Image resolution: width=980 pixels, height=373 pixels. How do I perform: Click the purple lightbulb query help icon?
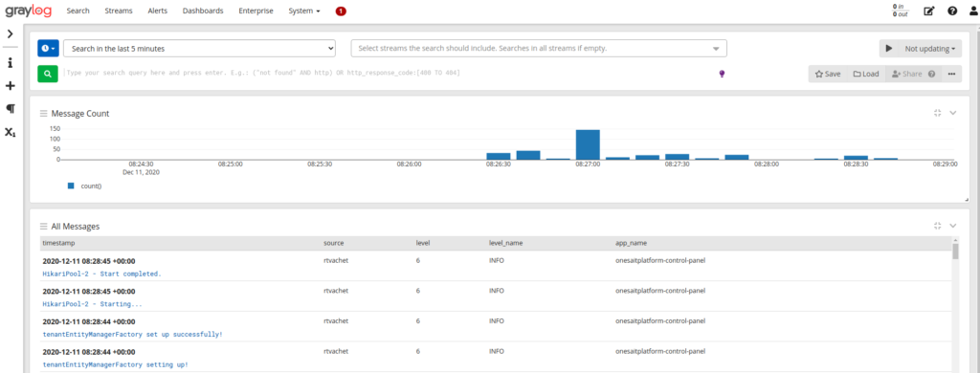722,74
